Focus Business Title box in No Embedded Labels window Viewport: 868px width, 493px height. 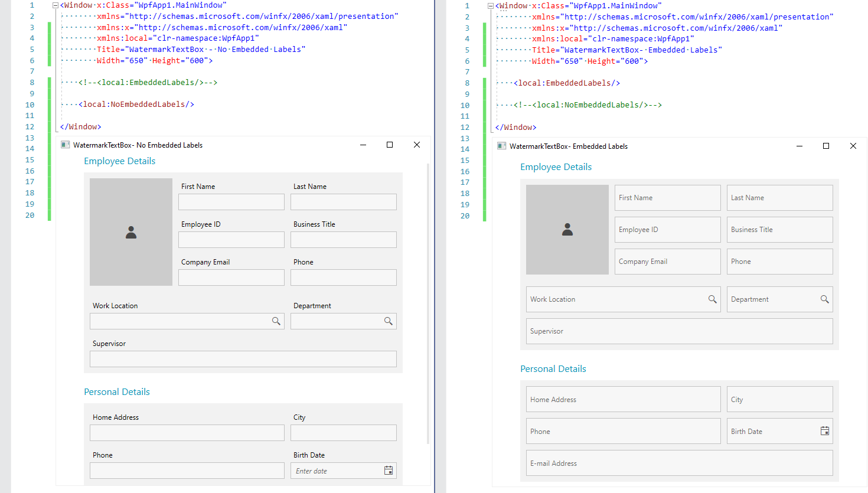pyautogui.click(x=344, y=240)
